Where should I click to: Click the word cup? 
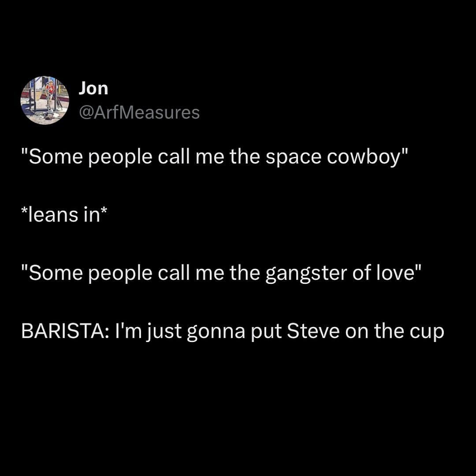click(427, 332)
